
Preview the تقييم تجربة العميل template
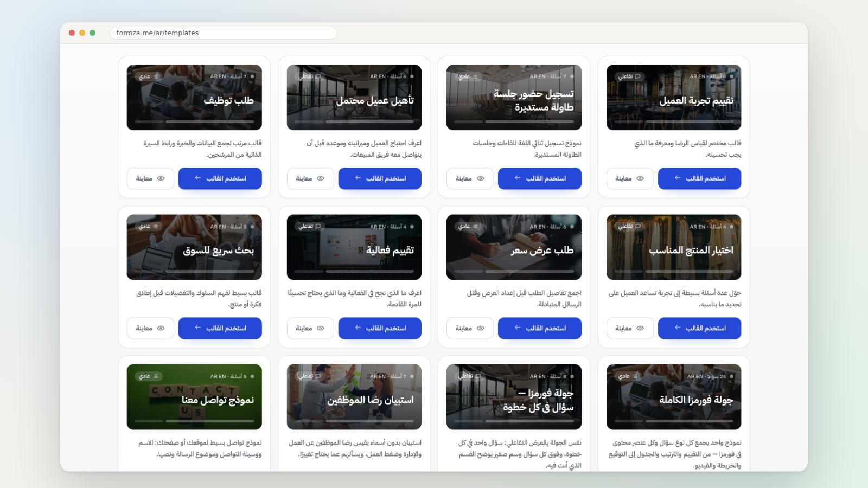click(x=630, y=178)
